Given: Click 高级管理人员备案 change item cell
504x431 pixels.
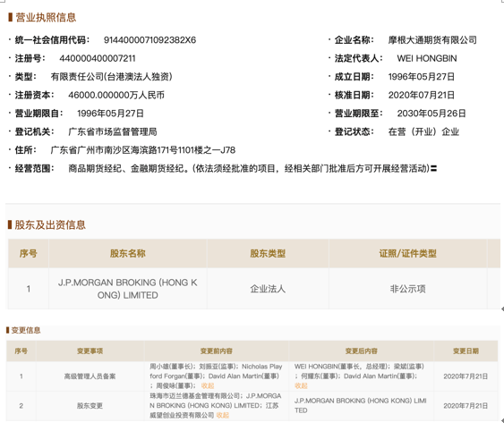Looking at the screenshot, I should [90, 376].
